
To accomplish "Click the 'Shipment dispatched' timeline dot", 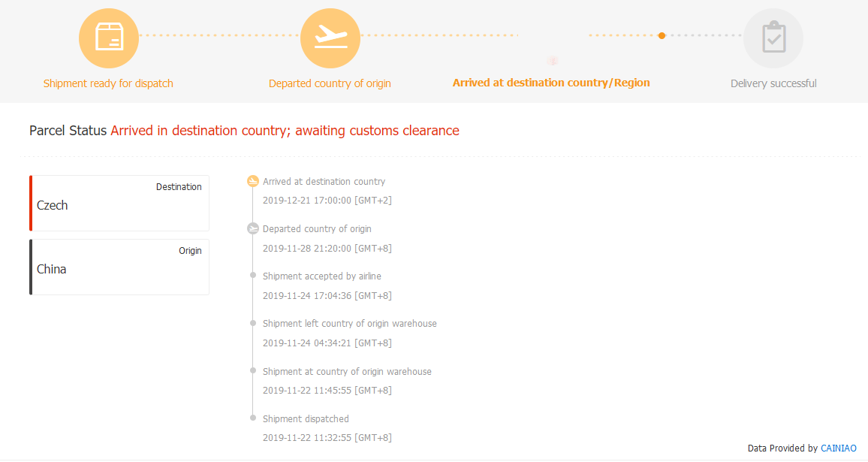I will click(253, 418).
